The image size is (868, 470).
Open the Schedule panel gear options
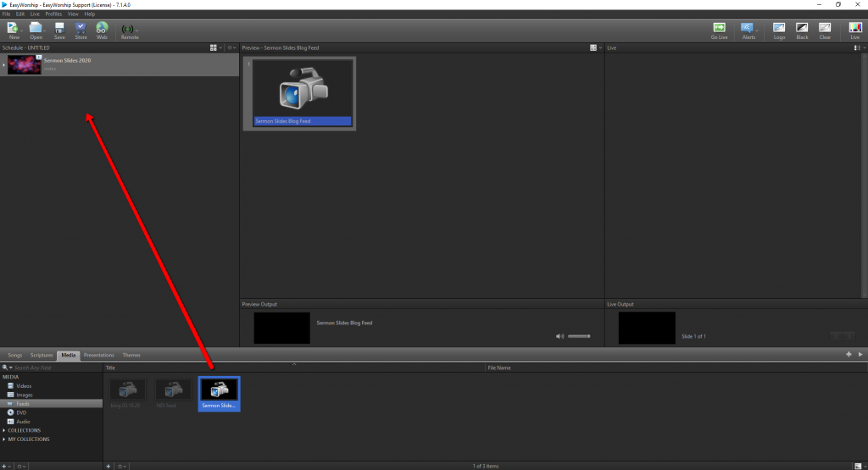(x=231, y=48)
